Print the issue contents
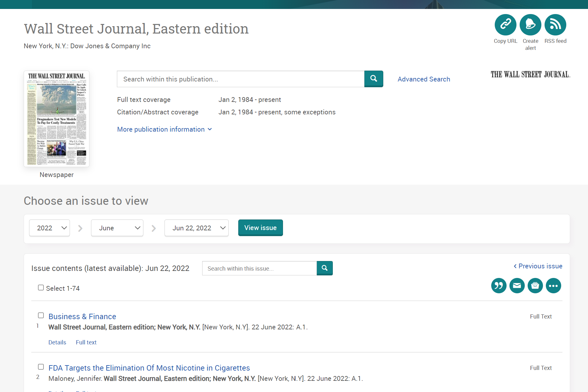 (535, 286)
